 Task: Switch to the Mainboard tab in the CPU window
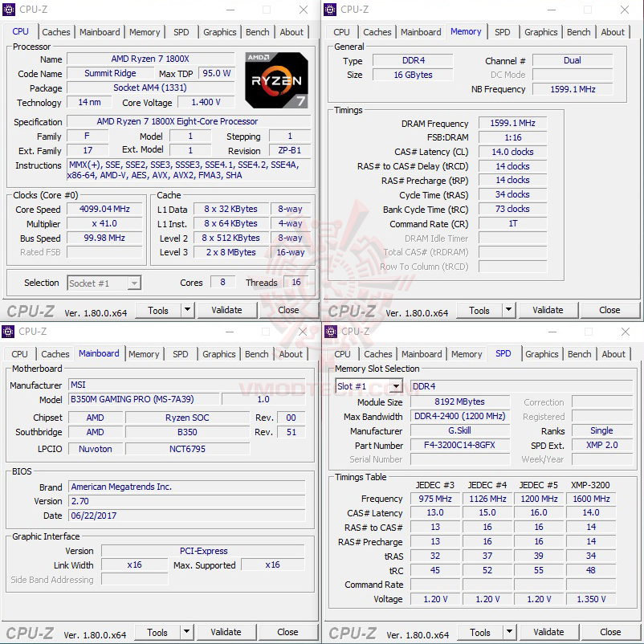coord(100,32)
